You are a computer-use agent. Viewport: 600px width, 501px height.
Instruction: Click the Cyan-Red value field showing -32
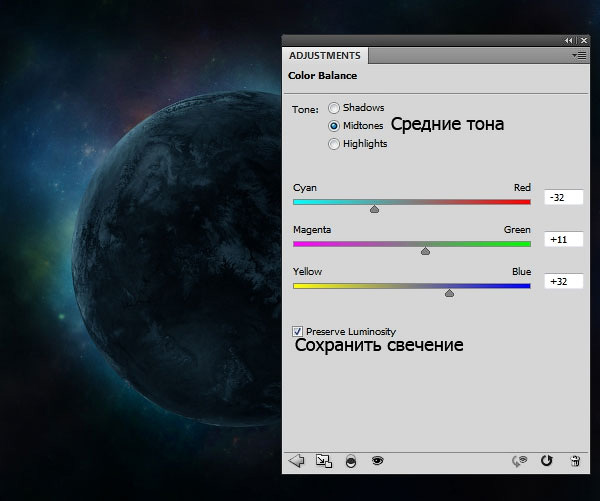pos(563,198)
